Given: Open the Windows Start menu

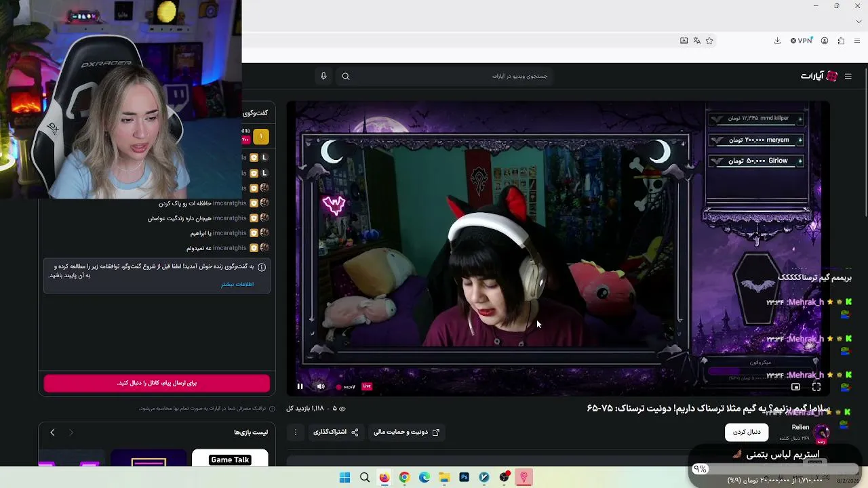Looking at the screenshot, I should click(344, 477).
